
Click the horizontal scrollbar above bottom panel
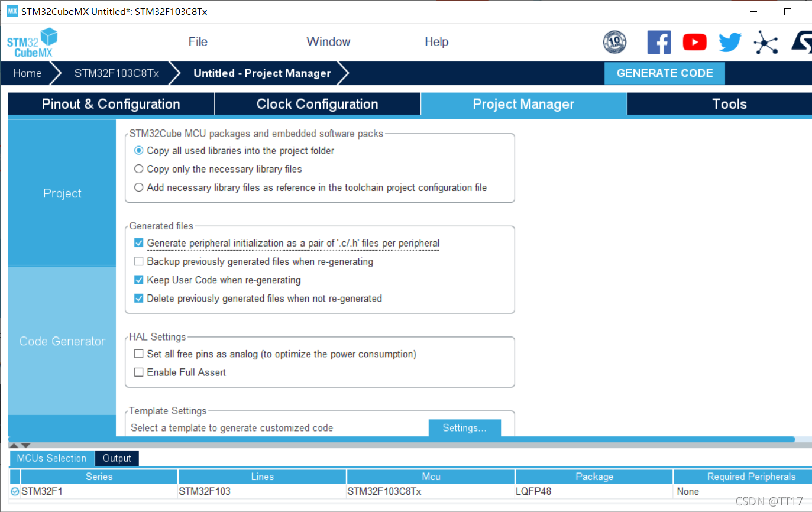pyautogui.click(x=402, y=439)
